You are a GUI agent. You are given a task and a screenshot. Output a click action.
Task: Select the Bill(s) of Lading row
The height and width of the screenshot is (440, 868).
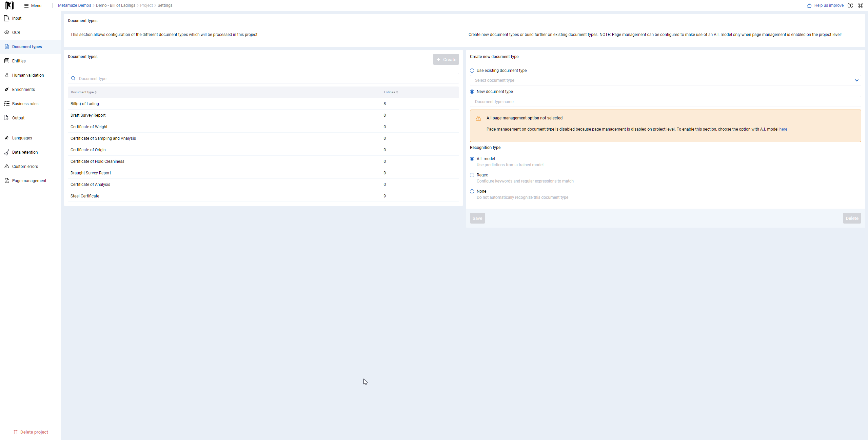click(x=263, y=104)
